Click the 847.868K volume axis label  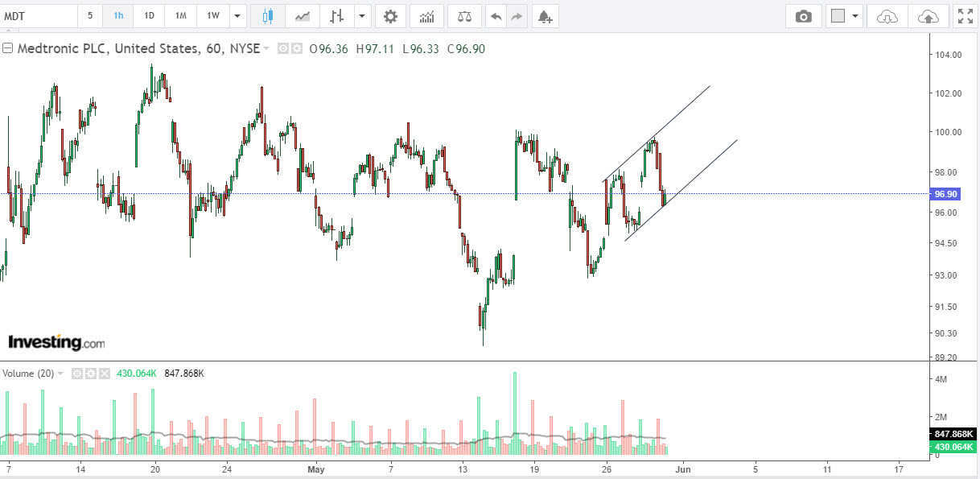[x=953, y=435]
